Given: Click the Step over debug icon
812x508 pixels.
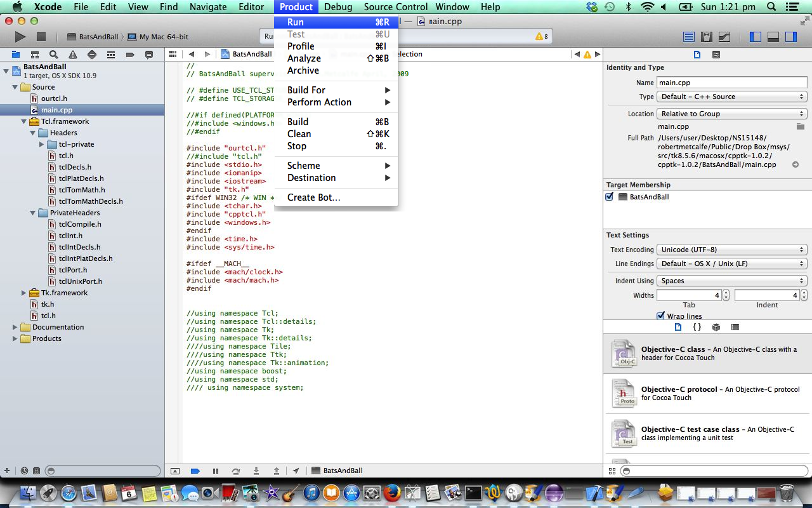Looking at the screenshot, I should (x=236, y=471).
